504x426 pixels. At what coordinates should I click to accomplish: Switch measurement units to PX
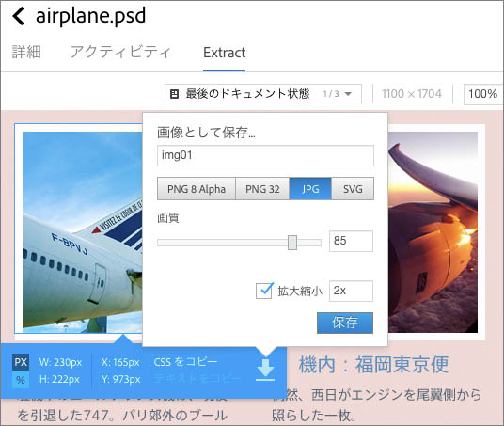[x=21, y=362]
